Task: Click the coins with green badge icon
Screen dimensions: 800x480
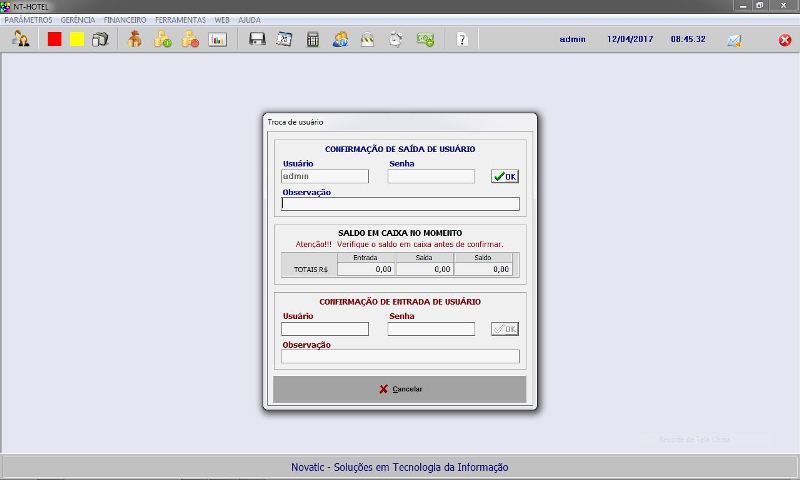Action: pos(162,40)
